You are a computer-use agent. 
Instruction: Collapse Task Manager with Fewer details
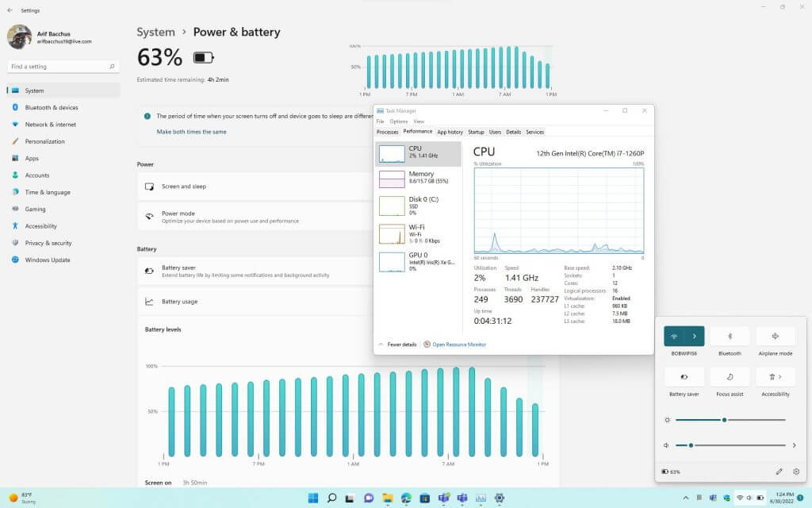[x=397, y=344]
